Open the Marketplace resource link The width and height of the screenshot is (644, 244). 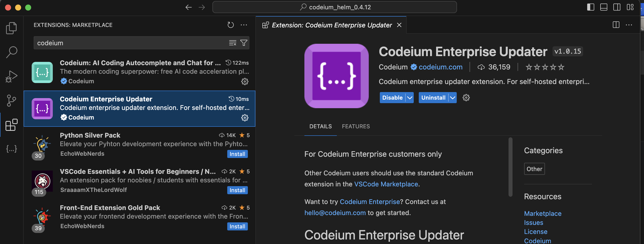pyautogui.click(x=543, y=214)
